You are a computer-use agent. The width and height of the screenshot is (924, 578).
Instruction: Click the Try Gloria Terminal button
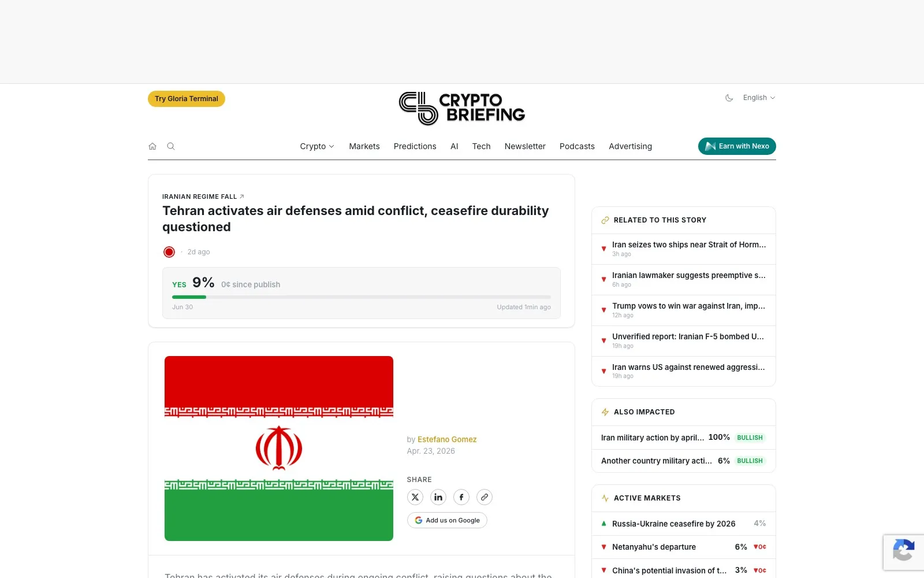click(187, 99)
